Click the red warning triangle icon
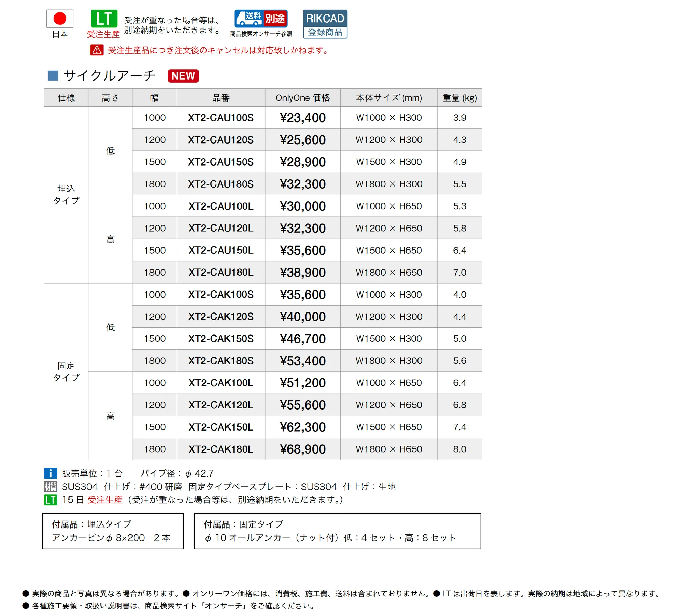The height and width of the screenshot is (616, 688). [x=97, y=50]
